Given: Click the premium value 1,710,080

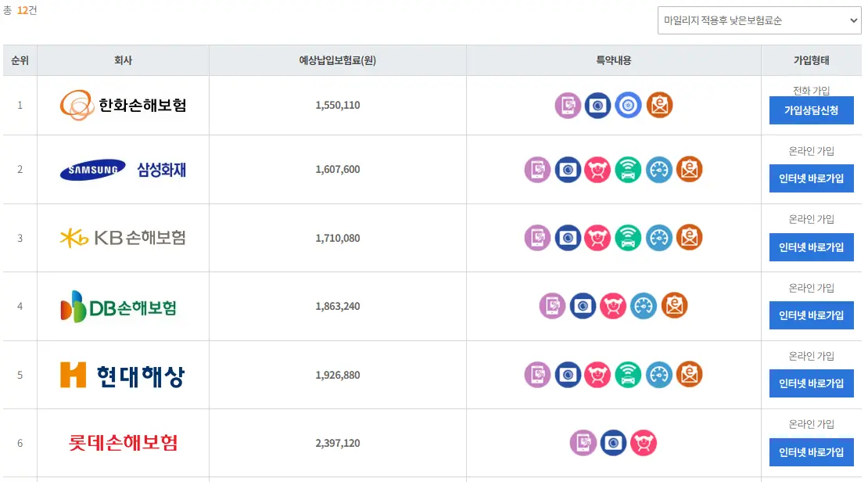Looking at the screenshot, I should 338,238.
